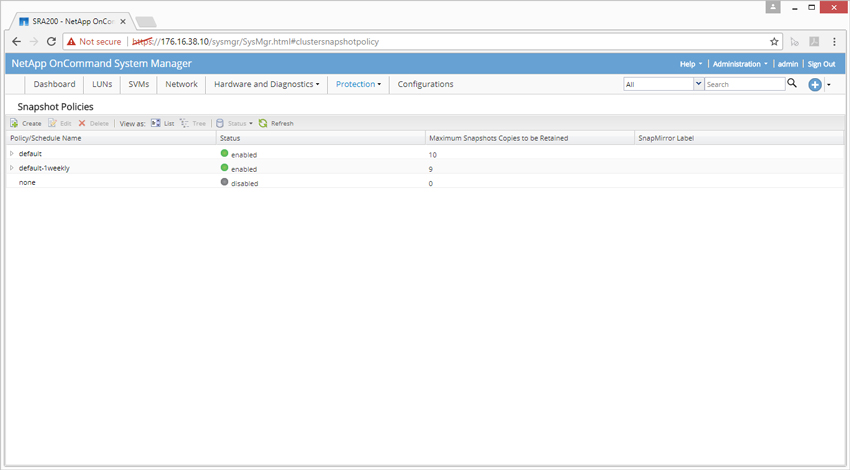Sort by Status column header
The width and height of the screenshot is (850, 470).
point(320,138)
